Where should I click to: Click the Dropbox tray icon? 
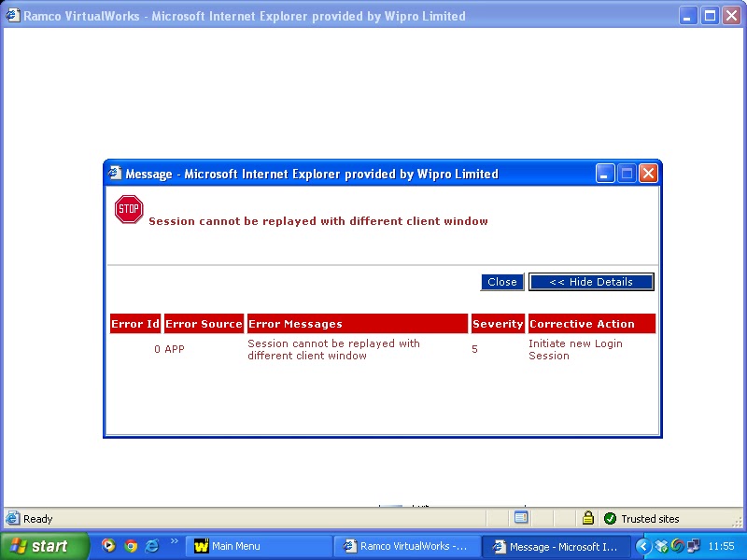tap(661, 546)
